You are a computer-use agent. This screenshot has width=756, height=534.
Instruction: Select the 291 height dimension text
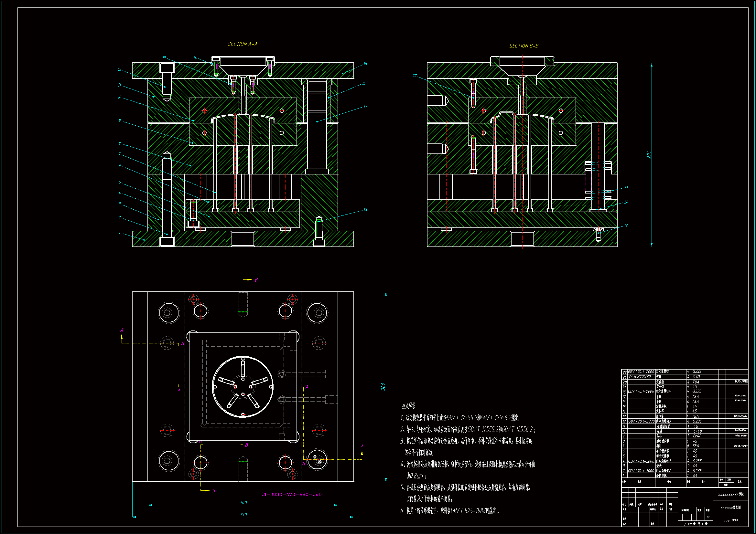649,155
